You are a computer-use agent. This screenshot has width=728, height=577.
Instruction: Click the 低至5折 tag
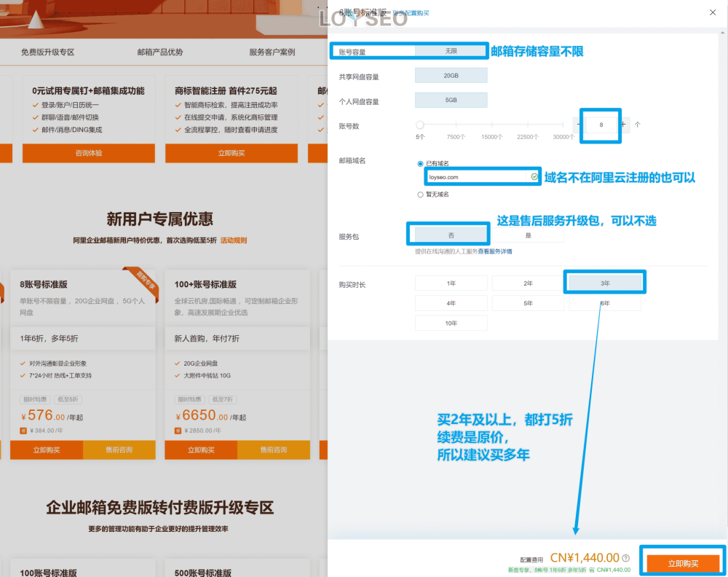(68, 399)
